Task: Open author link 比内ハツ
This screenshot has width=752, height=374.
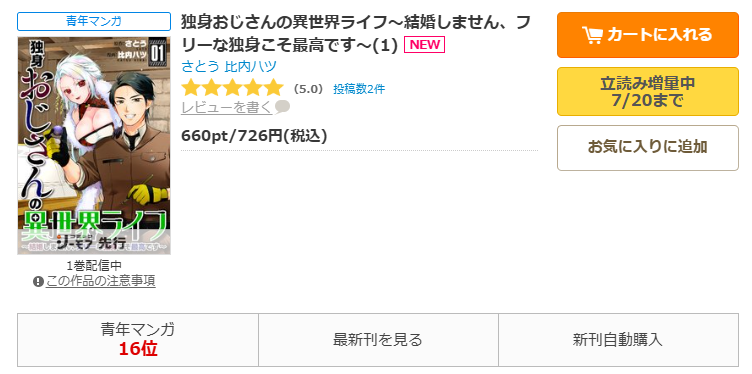Action: coord(250,66)
